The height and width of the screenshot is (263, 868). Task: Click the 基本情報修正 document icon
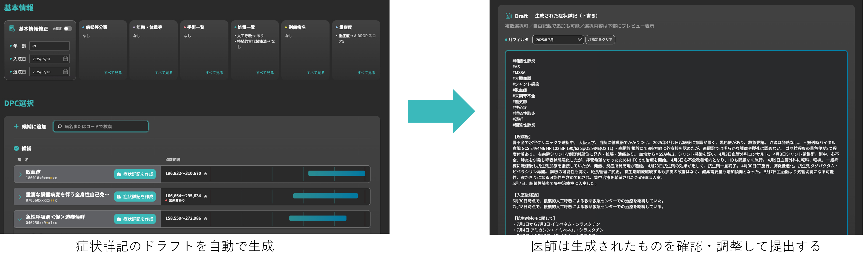pyautogui.click(x=12, y=29)
